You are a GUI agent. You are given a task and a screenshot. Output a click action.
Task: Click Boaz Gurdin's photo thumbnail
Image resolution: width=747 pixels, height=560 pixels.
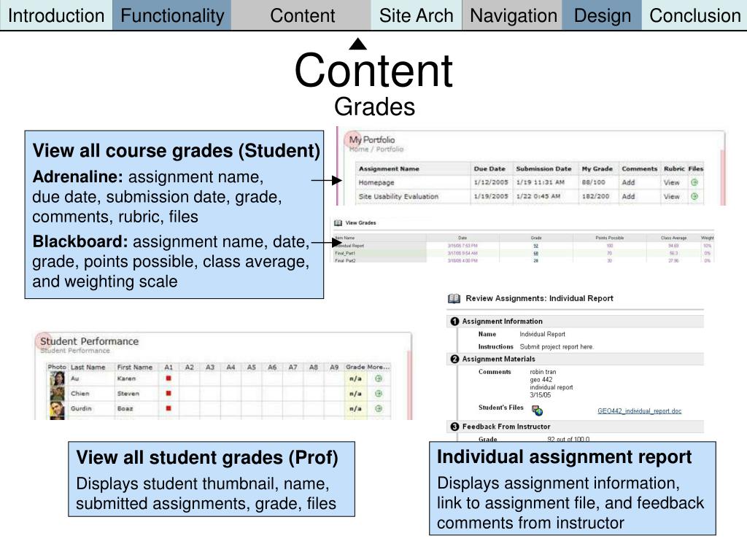[x=57, y=410]
